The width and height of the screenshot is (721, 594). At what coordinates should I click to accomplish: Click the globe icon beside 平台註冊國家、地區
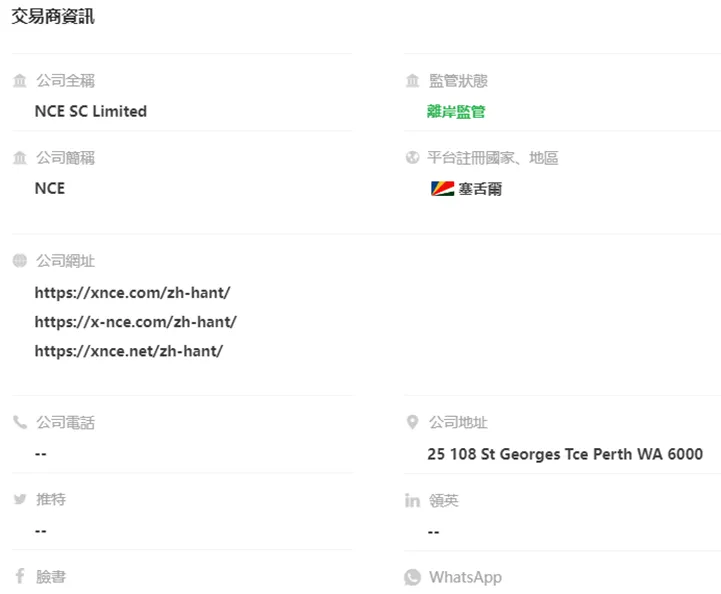tap(412, 158)
